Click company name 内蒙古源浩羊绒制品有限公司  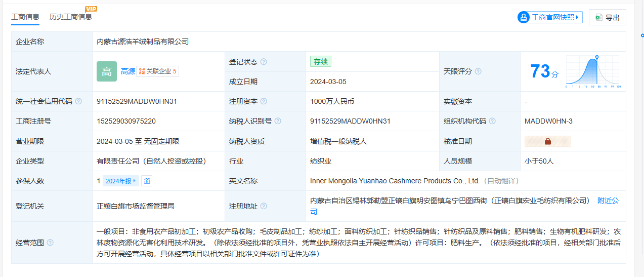point(143,42)
